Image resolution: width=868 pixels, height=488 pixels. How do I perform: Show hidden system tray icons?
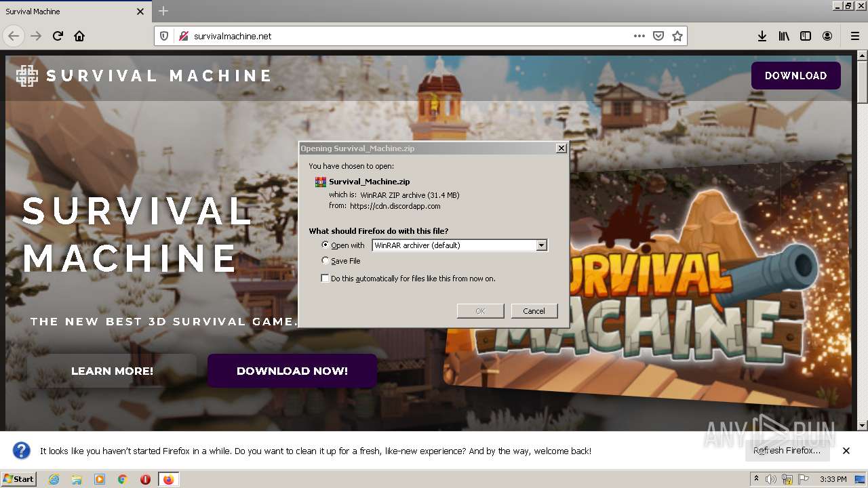point(756,479)
